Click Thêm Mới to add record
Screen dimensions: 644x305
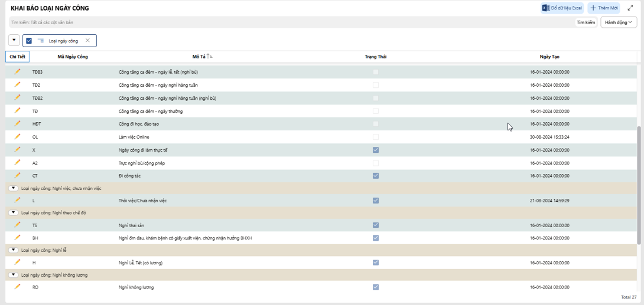[x=603, y=8]
